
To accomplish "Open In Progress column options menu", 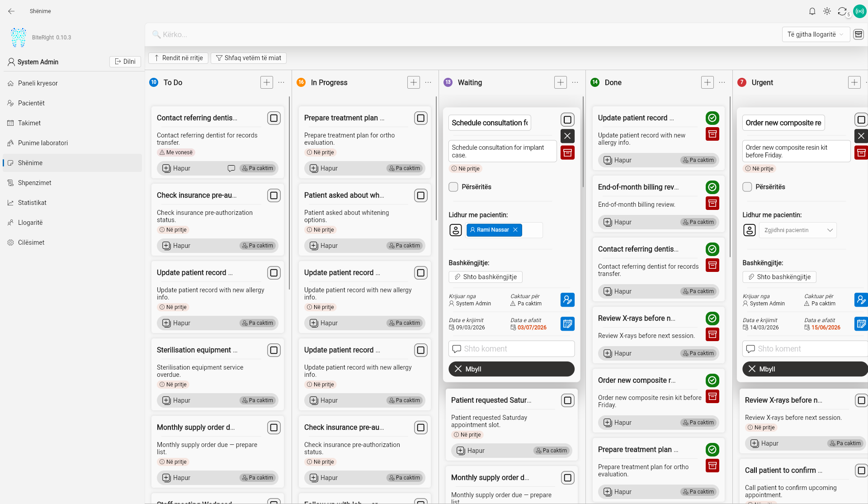I will pyautogui.click(x=428, y=82).
